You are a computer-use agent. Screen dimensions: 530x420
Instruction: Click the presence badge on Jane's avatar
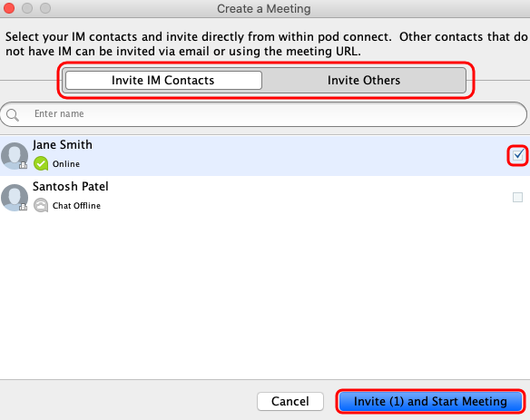[x=23, y=165]
